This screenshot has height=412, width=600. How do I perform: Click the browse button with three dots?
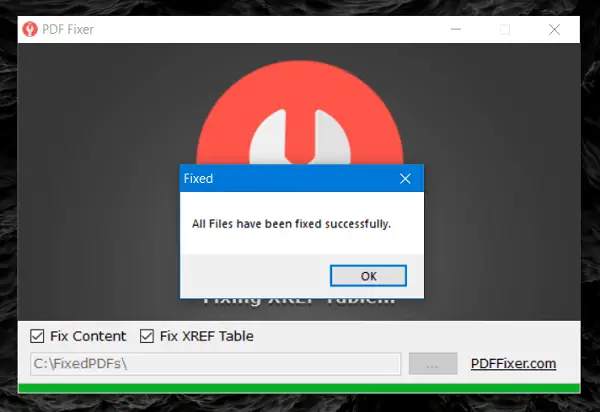tap(433, 363)
